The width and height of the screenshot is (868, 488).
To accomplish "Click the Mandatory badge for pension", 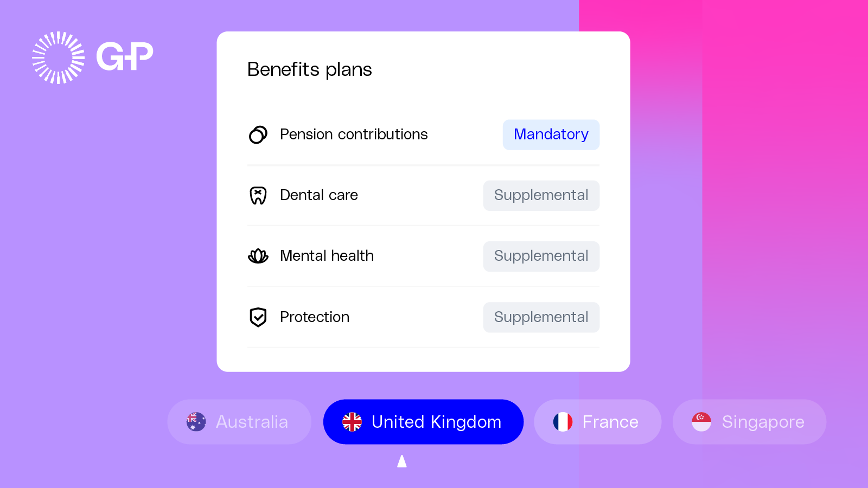I will point(551,134).
